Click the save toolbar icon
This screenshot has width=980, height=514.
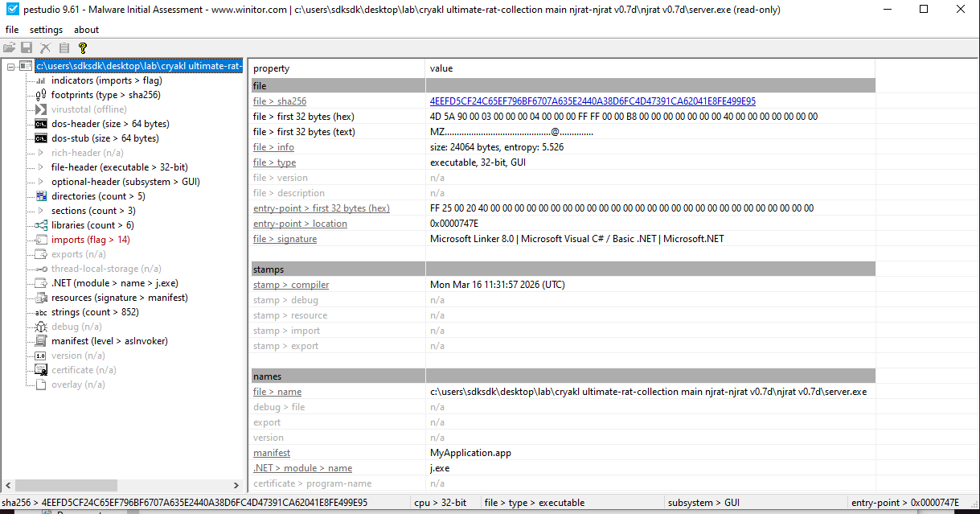[x=27, y=48]
